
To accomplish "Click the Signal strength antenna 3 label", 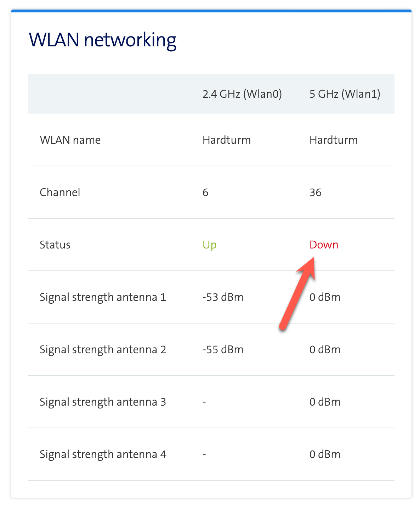I will tap(103, 402).
